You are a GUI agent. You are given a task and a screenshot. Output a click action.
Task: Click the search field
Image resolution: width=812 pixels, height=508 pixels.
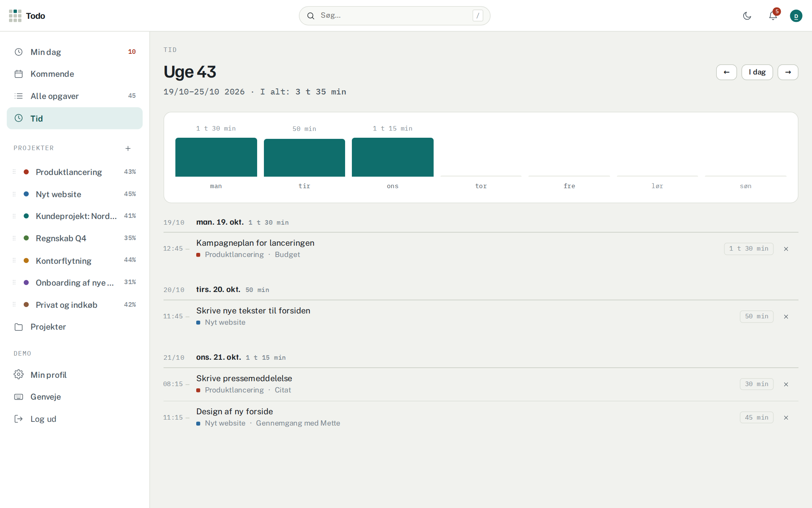point(395,16)
